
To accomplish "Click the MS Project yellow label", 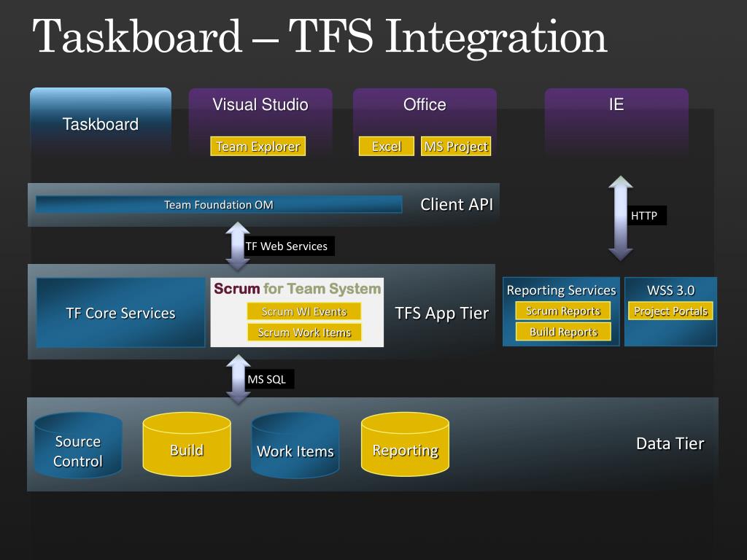I will (x=456, y=146).
